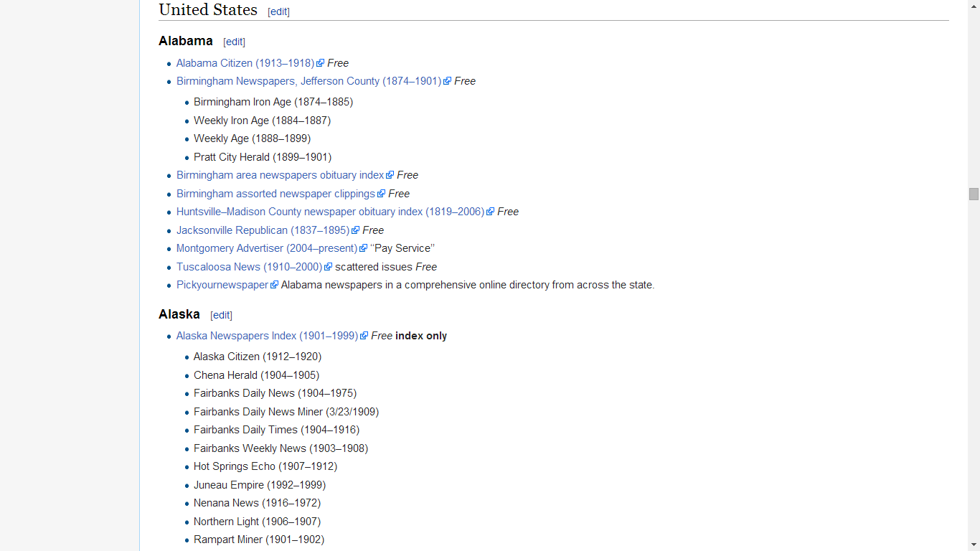Click Weekly Age (1888–1899) entry
This screenshot has width=980, height=551.
click(253, 138)
